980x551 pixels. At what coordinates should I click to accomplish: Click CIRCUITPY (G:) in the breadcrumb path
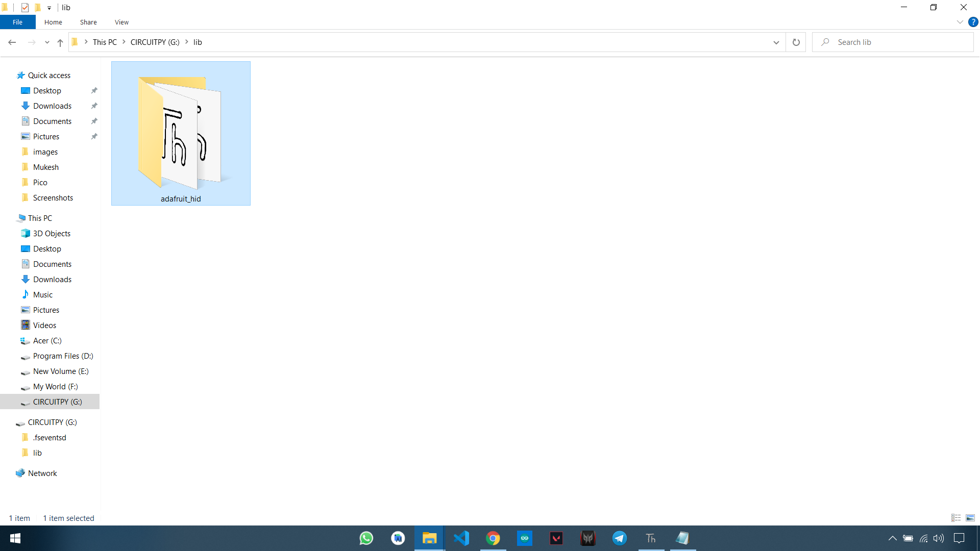tap(155, 42)
